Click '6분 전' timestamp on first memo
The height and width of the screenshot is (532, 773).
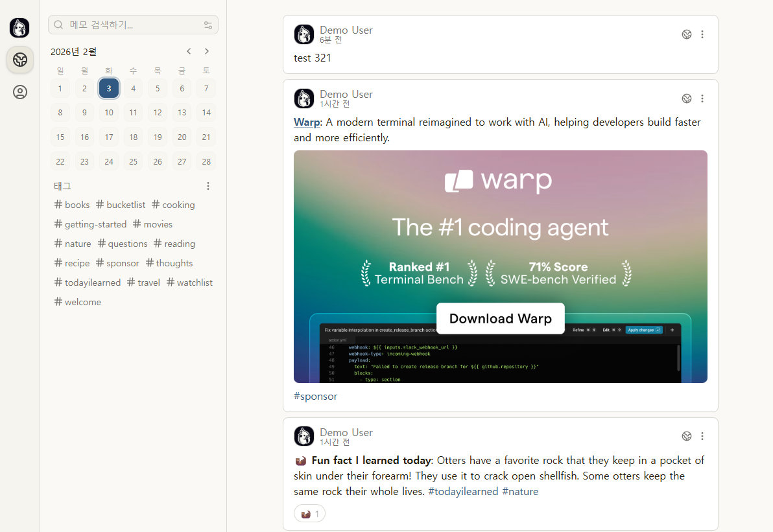click(331, 40)
